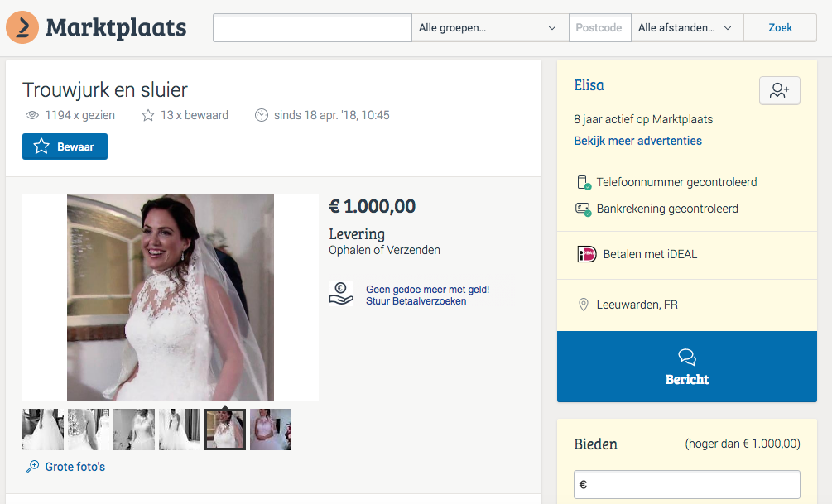Select the second thumbnail showing dress back
The width and height of the screenshot is (832, 504).
point(89,430)
